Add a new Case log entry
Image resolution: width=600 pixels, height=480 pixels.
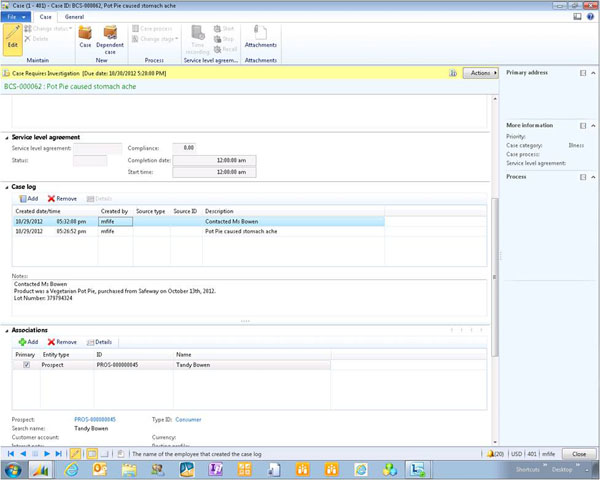pyautogui.click(x=28, y=199)
